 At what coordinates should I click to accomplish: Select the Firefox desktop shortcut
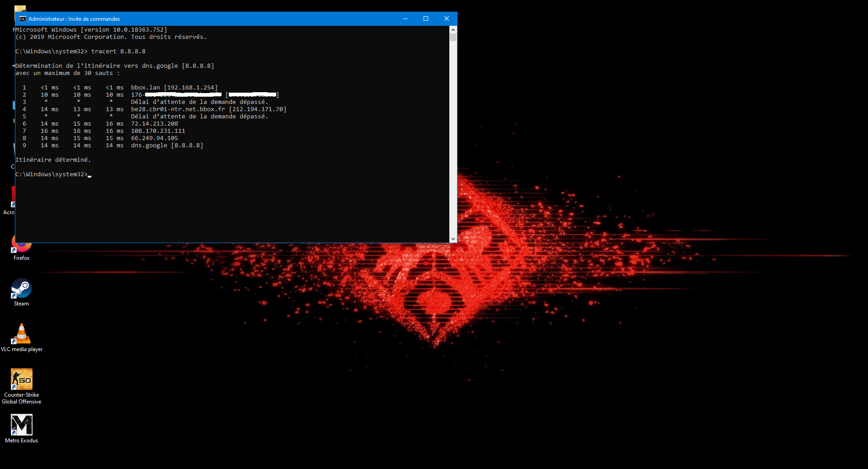pos(21,248)
